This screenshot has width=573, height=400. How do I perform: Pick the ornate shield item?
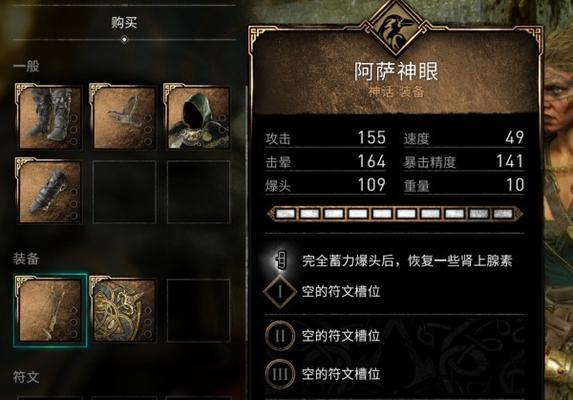[x=124, y=310]
